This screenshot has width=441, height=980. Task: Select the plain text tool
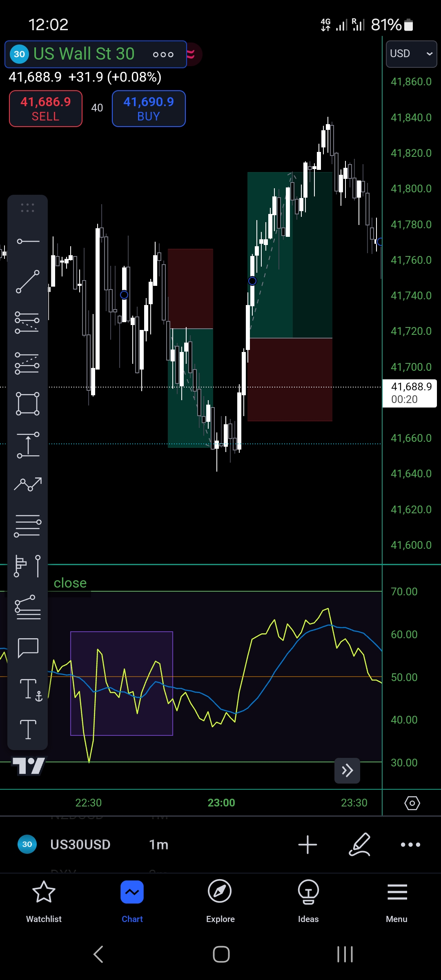[x=28, y=730]
